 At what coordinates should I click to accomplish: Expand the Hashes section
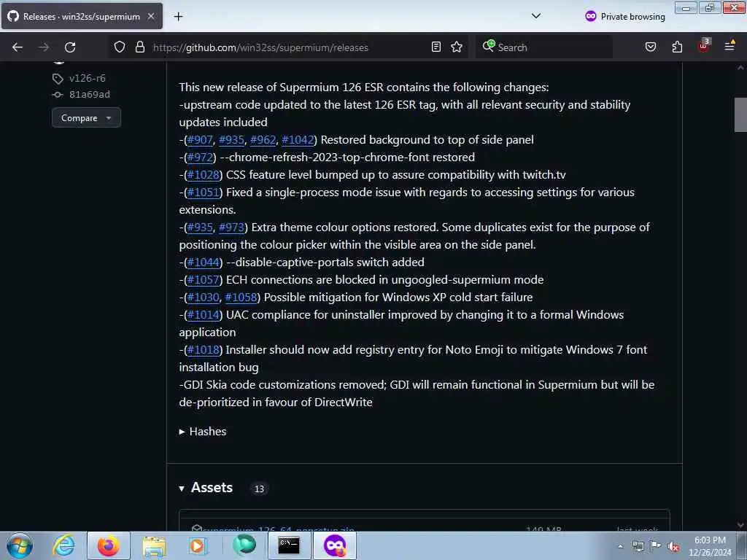click(x=203, y=432)
